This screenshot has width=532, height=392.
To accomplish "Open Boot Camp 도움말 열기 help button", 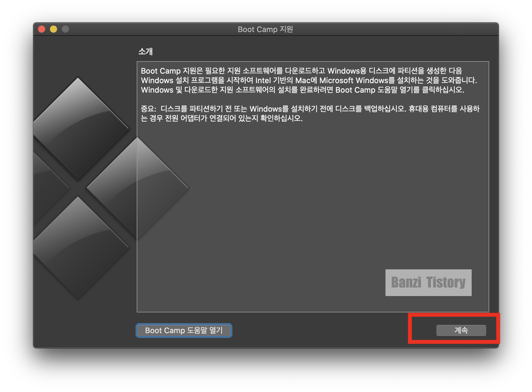I will (184, 331).
